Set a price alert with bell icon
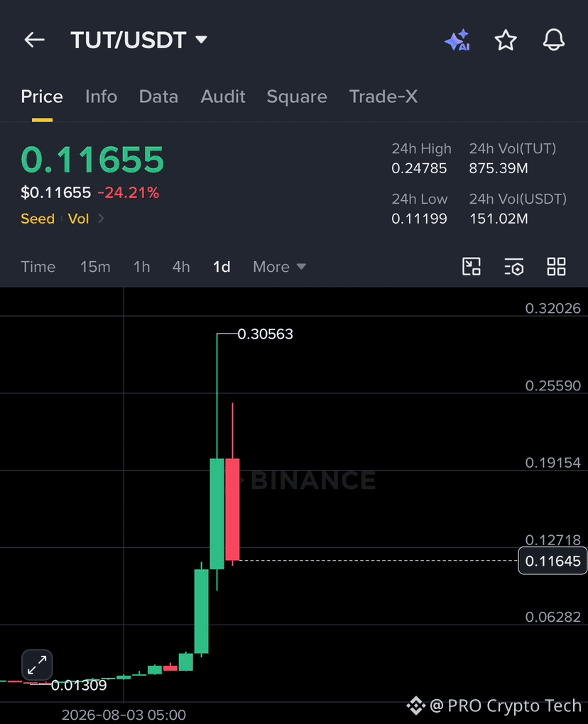This screenshot has height=724, width=588. coord(554,40)
